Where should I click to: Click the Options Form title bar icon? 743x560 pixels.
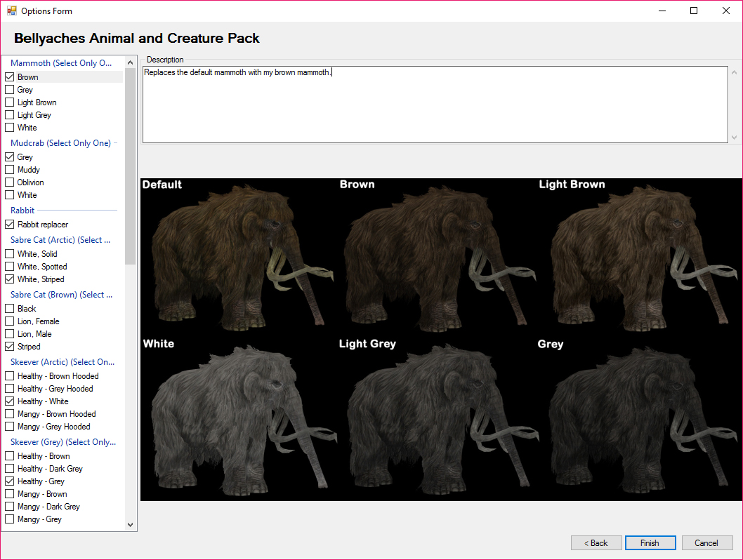[x=11, y=11]
